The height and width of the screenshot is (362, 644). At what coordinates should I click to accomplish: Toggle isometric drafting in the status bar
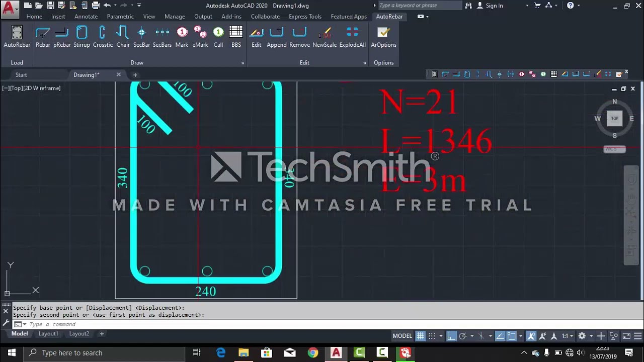tap(481, 336)
